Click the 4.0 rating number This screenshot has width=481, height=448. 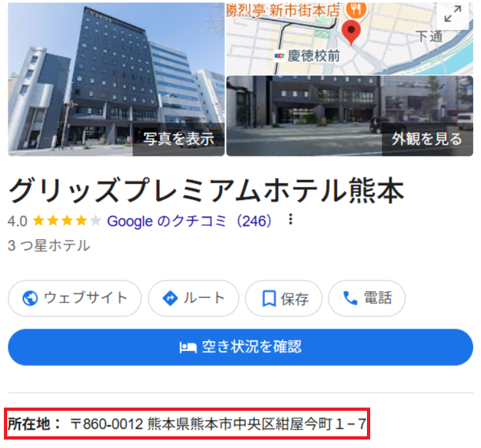(x=18, y=221)
